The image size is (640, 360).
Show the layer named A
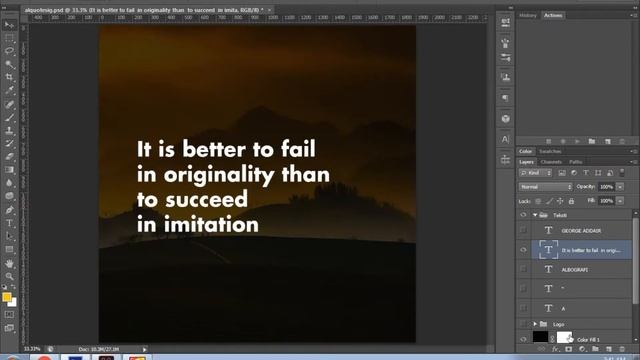click(x=523, y=308)
